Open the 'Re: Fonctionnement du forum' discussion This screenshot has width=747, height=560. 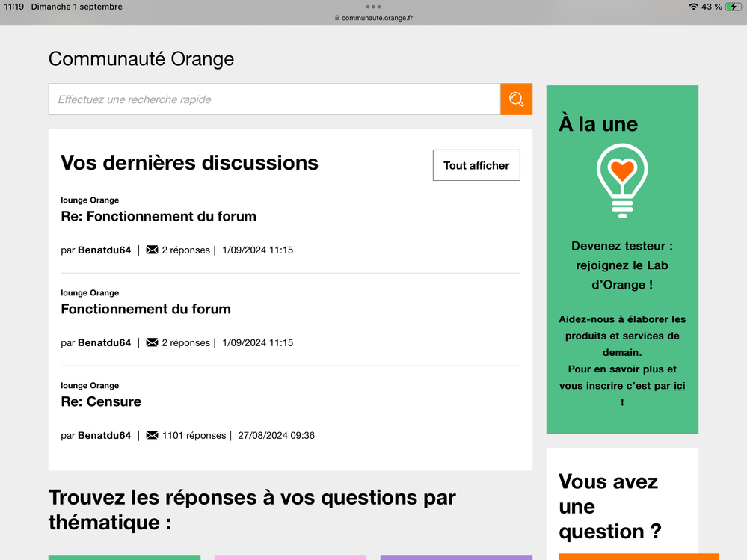(159, 216)
